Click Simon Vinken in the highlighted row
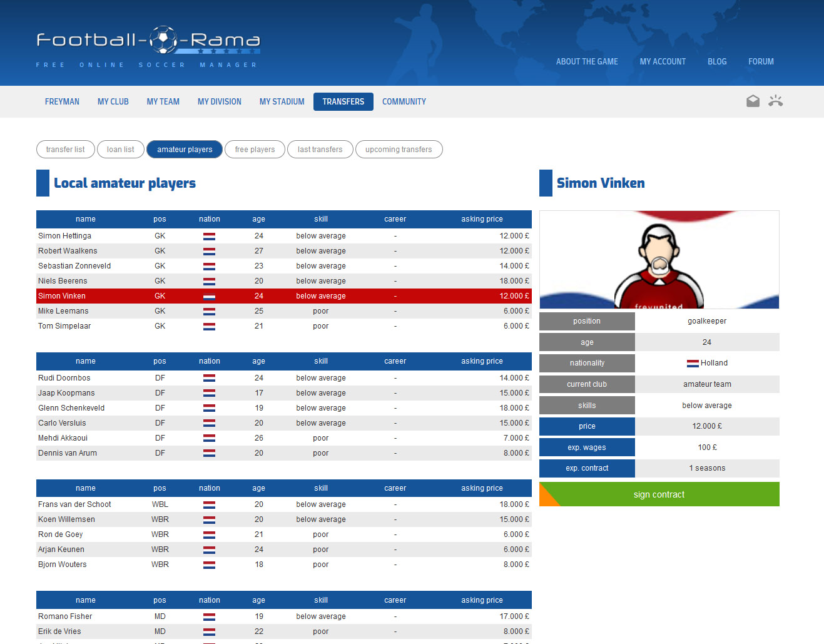The image size is (824, 644). pyautogui.click(x=62, y=296)
